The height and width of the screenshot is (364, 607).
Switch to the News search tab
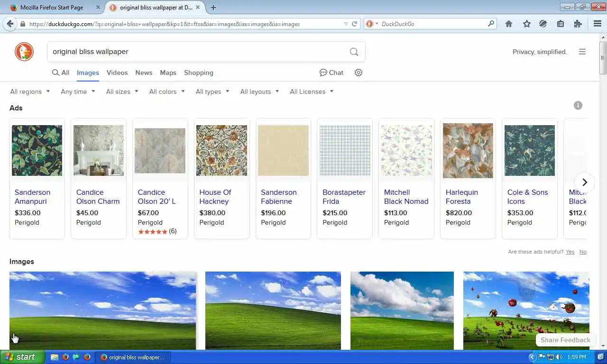point(144,73)
